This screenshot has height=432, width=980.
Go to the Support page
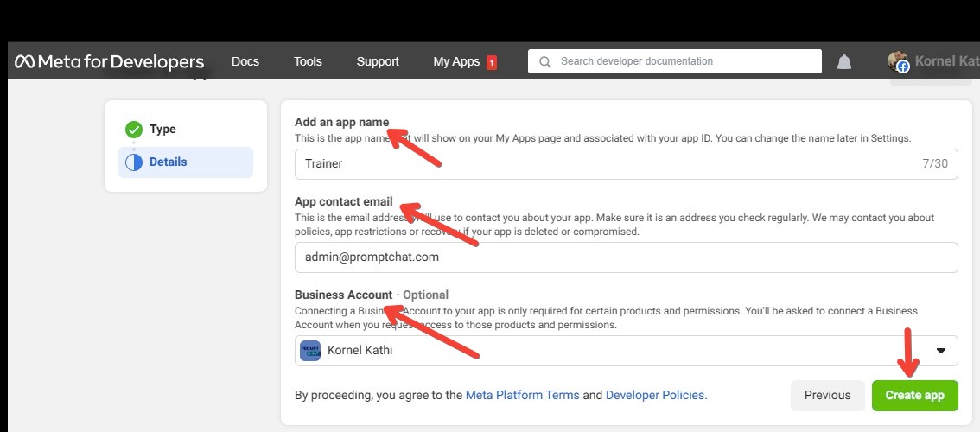tap(378, 61)
